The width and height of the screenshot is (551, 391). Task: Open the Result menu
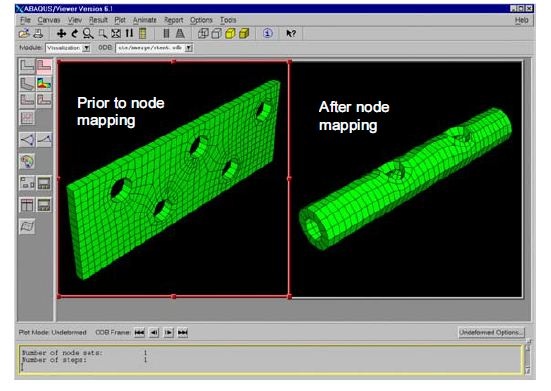98,20
